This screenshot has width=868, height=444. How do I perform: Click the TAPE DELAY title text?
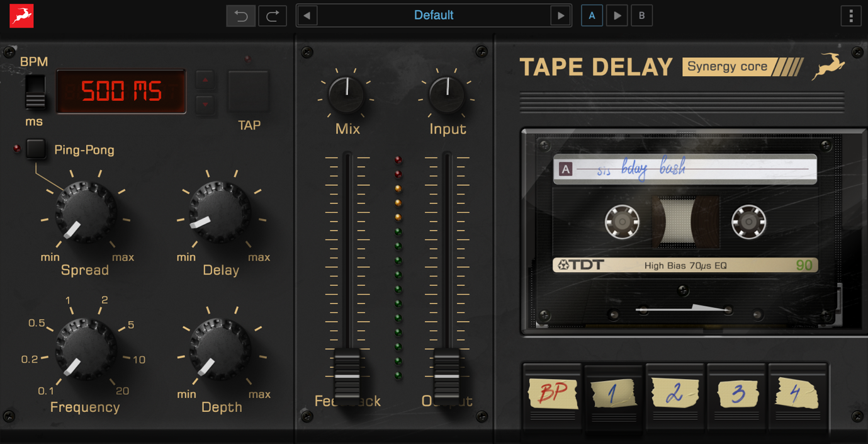pyautogui.click(x=596, y=67)
